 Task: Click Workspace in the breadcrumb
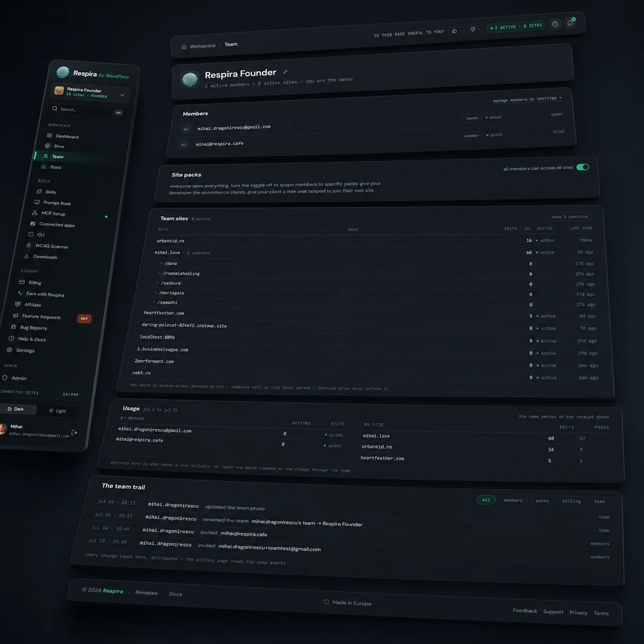(x=202, y=46)
